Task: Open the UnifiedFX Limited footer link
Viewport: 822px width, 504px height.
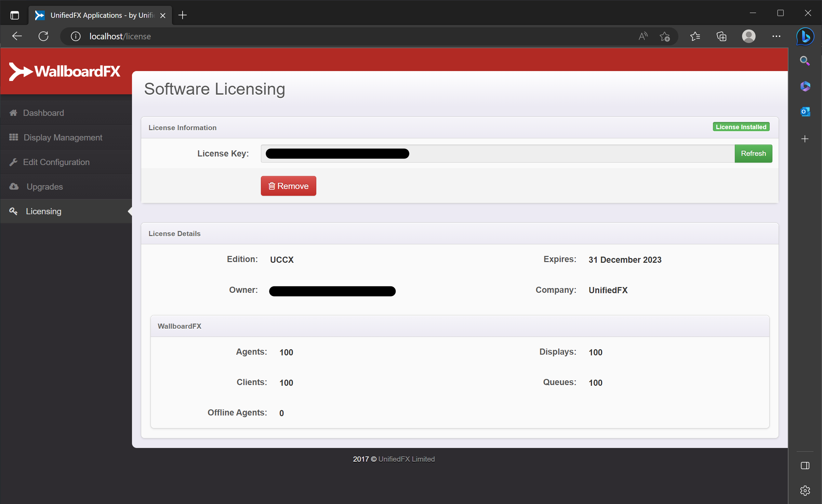Action: click(407, 459)
